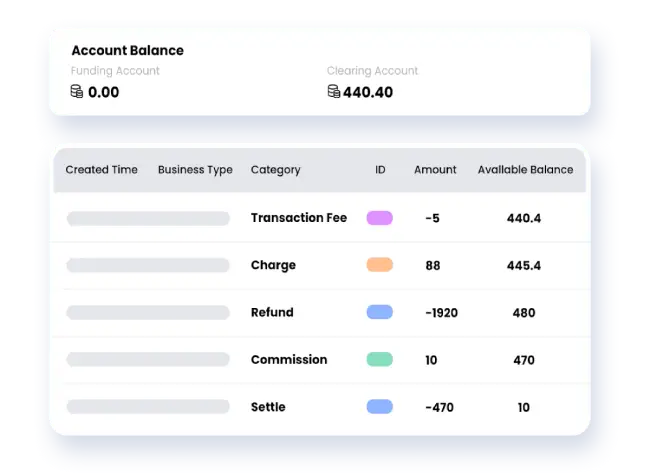Viewport: 650px width, 474px height.
Task: Click the Available Balance column header
Action: (x=525, y=170)
